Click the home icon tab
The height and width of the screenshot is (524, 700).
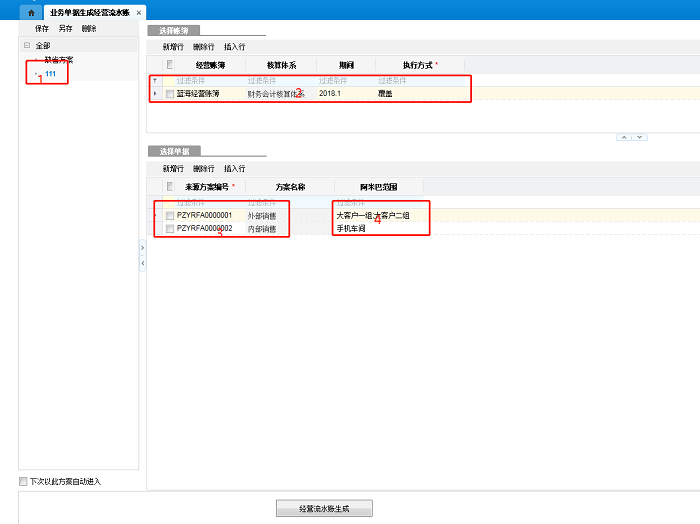pyautogui.click(x=32, y=12)
